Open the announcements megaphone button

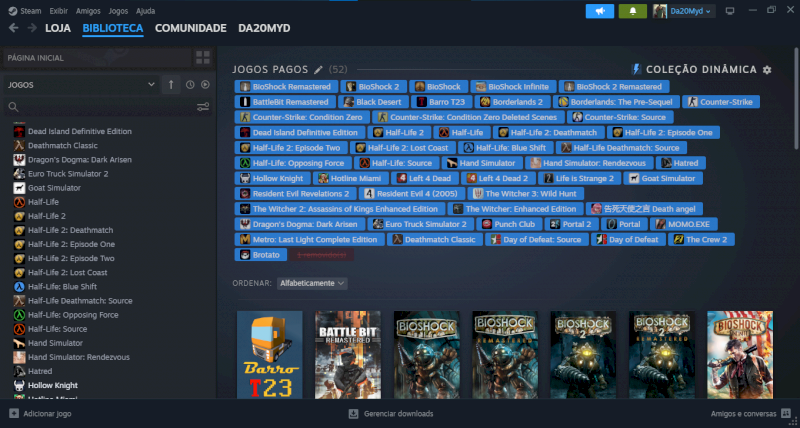[600, 10]
